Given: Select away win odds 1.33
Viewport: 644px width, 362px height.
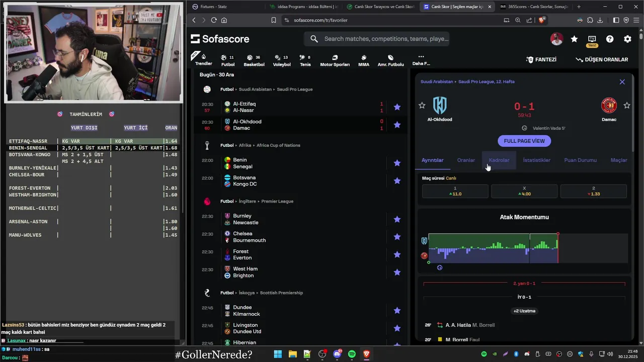Looking at the screenshot, I should pyautogui.click(x=594, y=191).
